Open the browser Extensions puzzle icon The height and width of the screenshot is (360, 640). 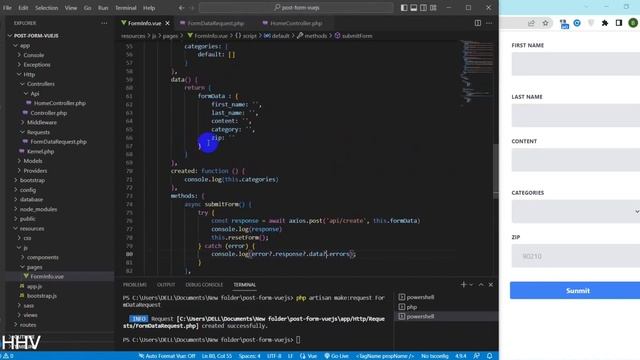tap(605, 23)
